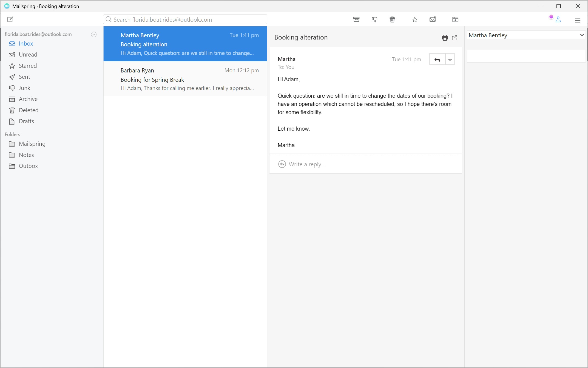Expand the Martha Bentley contact dropdown
This screenshot has height=368, width=588.
click(x=581, y=35)
